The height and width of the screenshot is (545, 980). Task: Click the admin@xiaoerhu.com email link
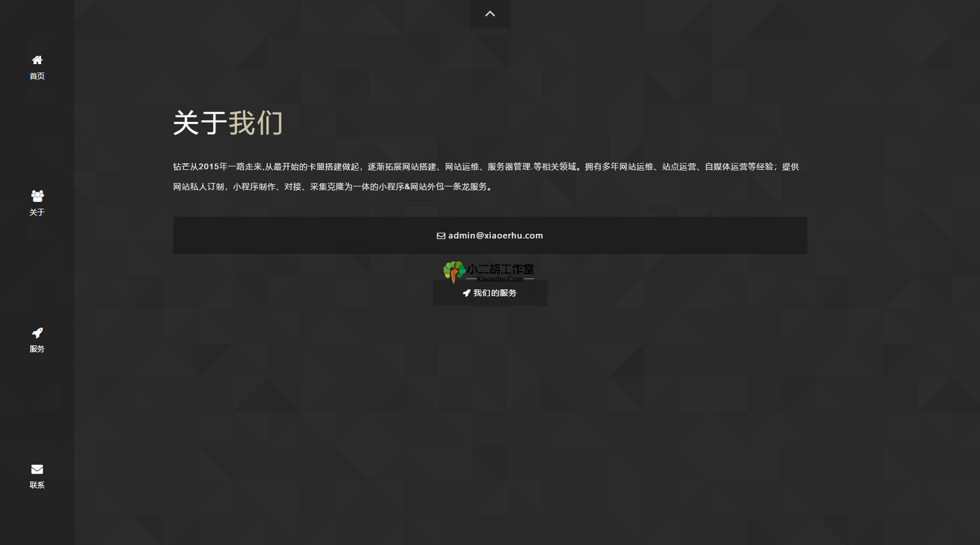pyautogui.click(x=495, y=236)
